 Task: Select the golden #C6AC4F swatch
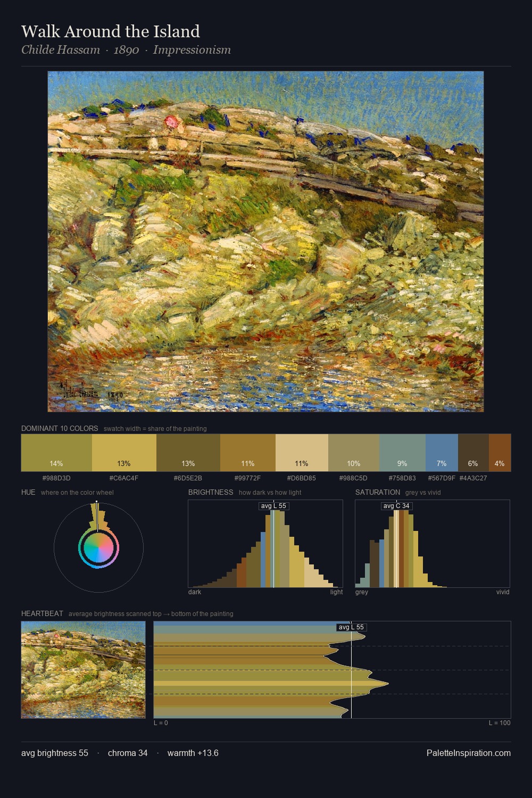tap(124, 453)
